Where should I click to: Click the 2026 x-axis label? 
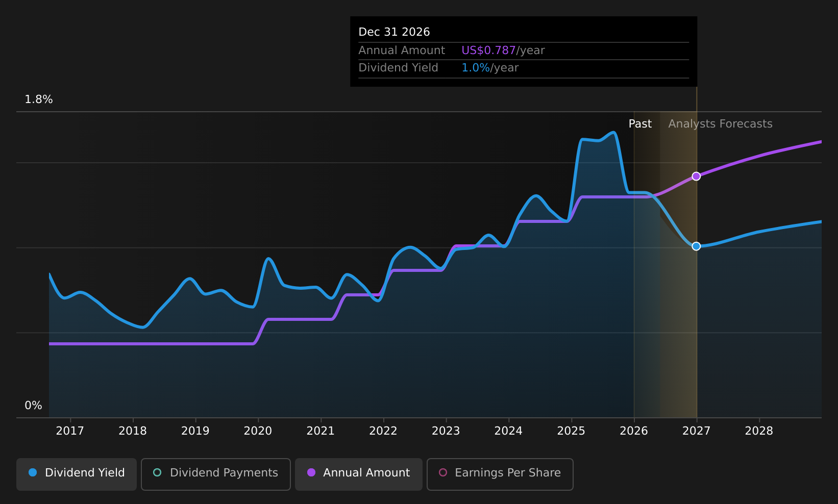(x=634, y=431)
